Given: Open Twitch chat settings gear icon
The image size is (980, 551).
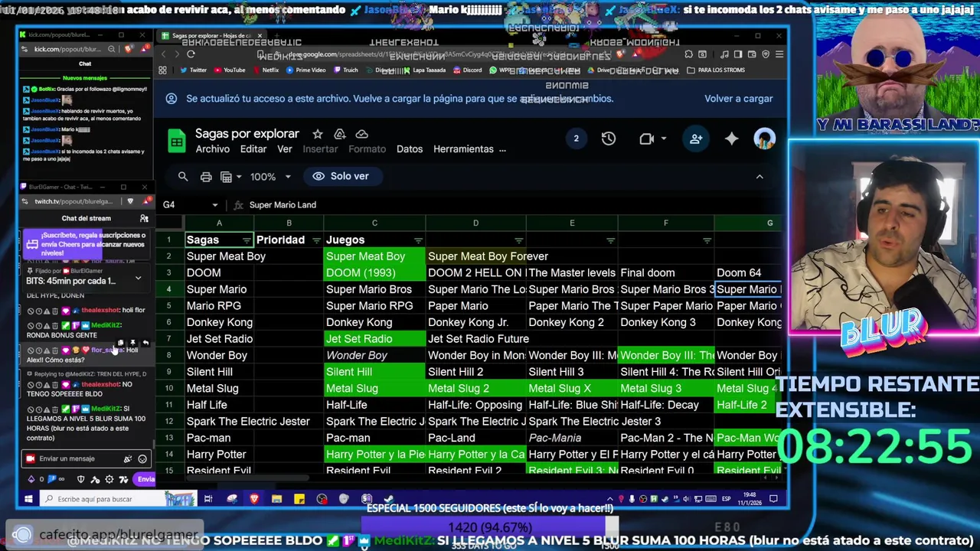Looking at the screenshot, I should click(x=109, y=479).
